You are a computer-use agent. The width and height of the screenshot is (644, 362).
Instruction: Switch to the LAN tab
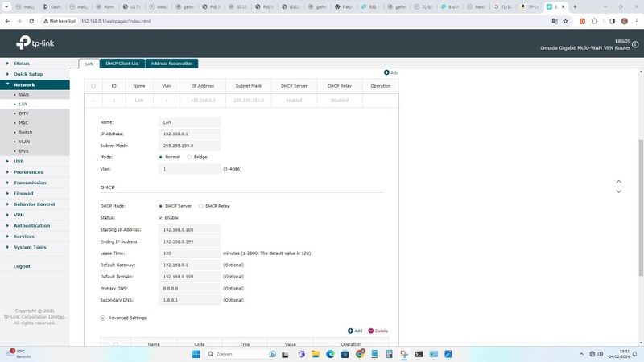(x=89, y=64)
